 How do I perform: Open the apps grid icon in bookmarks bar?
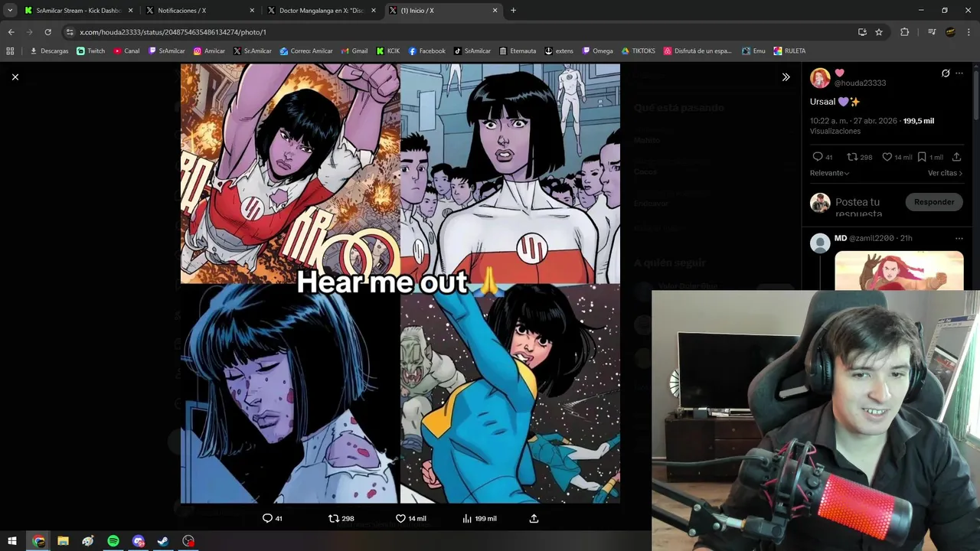click(x=10, y=51)
